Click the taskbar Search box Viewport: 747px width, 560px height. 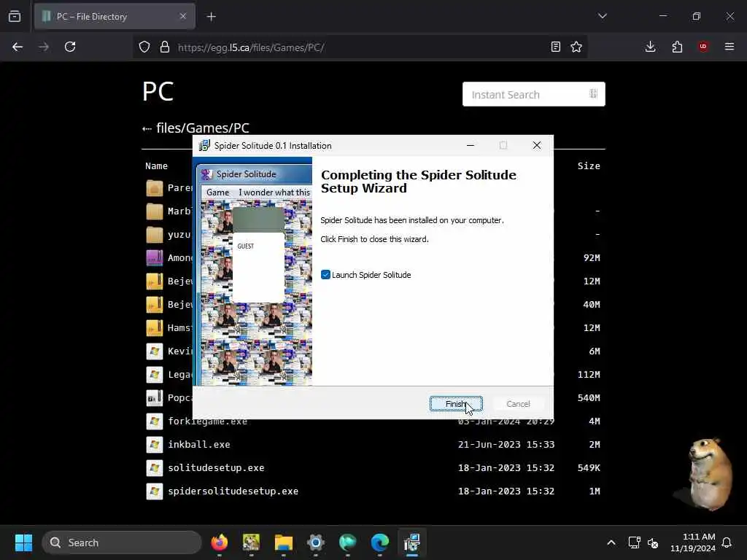pos(122,542)
